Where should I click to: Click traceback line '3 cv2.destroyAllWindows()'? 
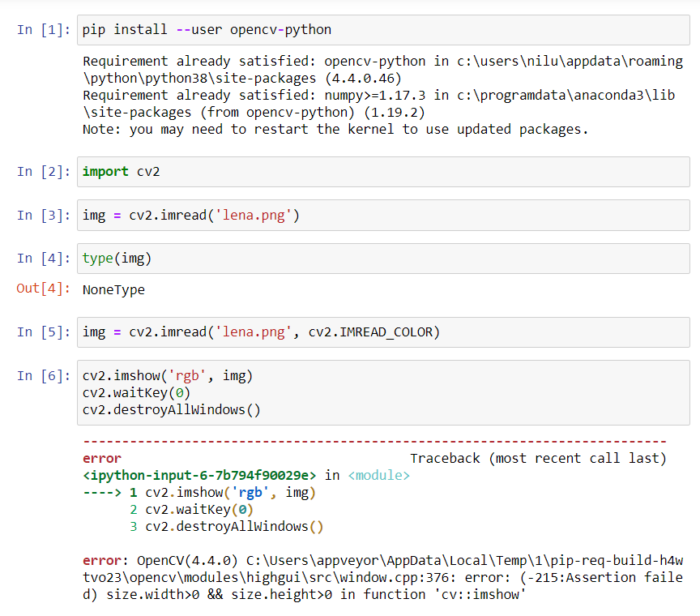coord(226,527)
